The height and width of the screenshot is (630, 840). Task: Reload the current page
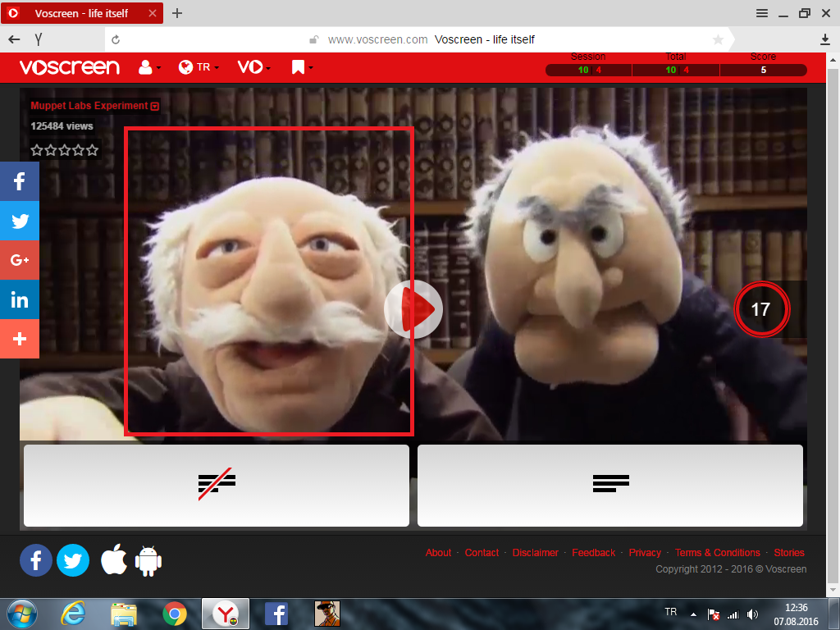pos(115,39)
